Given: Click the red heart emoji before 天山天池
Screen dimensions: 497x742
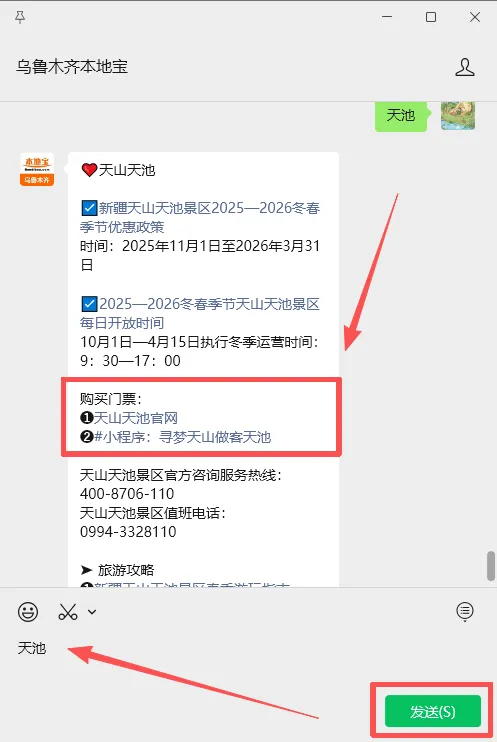Looking at the screenshot, I should point(89,170).
